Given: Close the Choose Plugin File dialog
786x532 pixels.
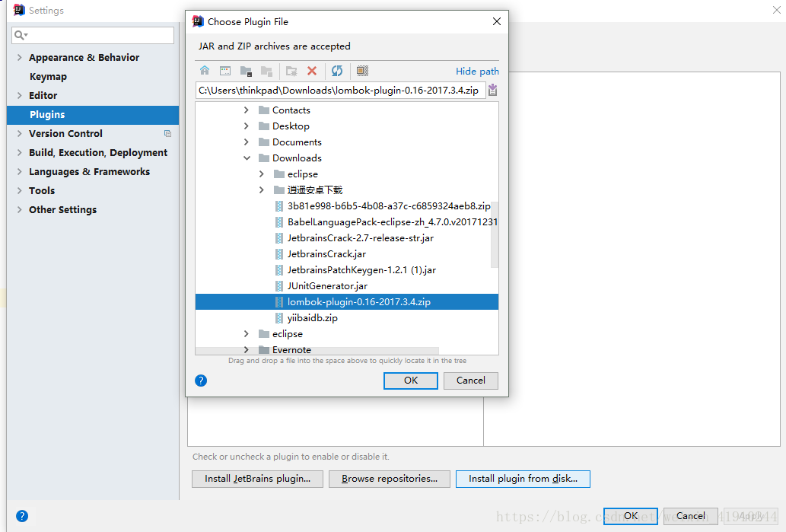Looking at the screenshot, I should (497, 21).
